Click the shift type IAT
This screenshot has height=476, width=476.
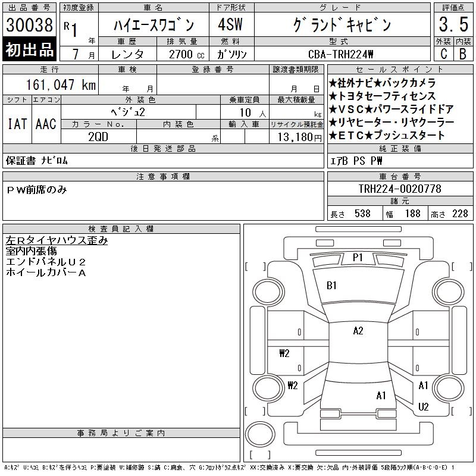click(x=17, y=124)
